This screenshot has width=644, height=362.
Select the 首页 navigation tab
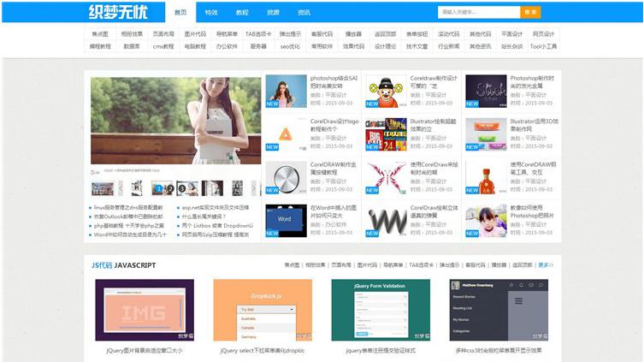[180, 13]
